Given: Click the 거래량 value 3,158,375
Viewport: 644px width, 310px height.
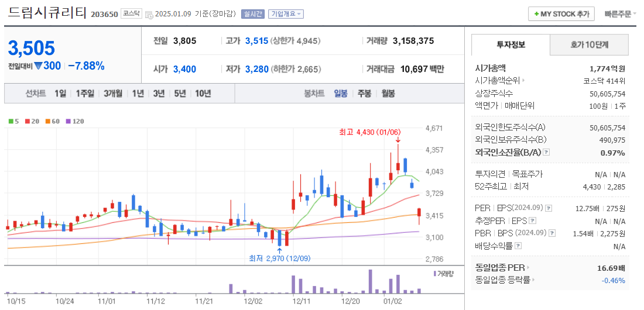Looking at the screenshot, I should click(413, 40).
